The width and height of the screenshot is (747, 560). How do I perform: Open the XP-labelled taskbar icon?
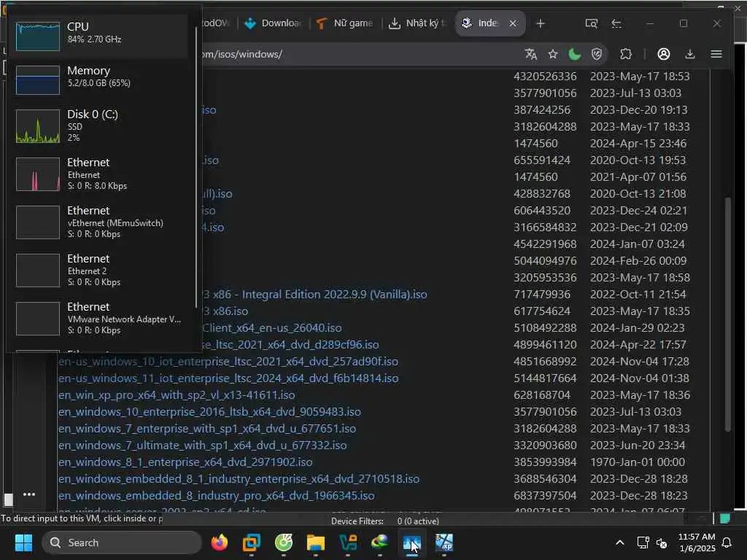point(444,542)
